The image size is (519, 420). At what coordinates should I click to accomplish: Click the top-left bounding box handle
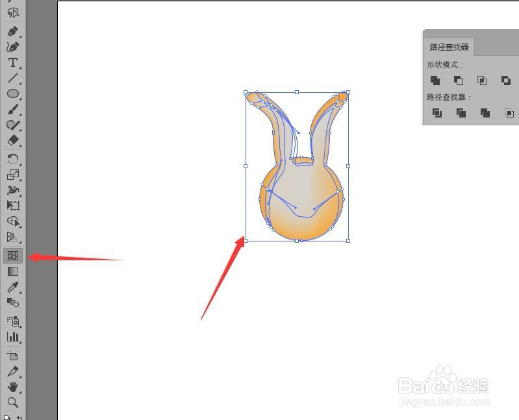246,92
